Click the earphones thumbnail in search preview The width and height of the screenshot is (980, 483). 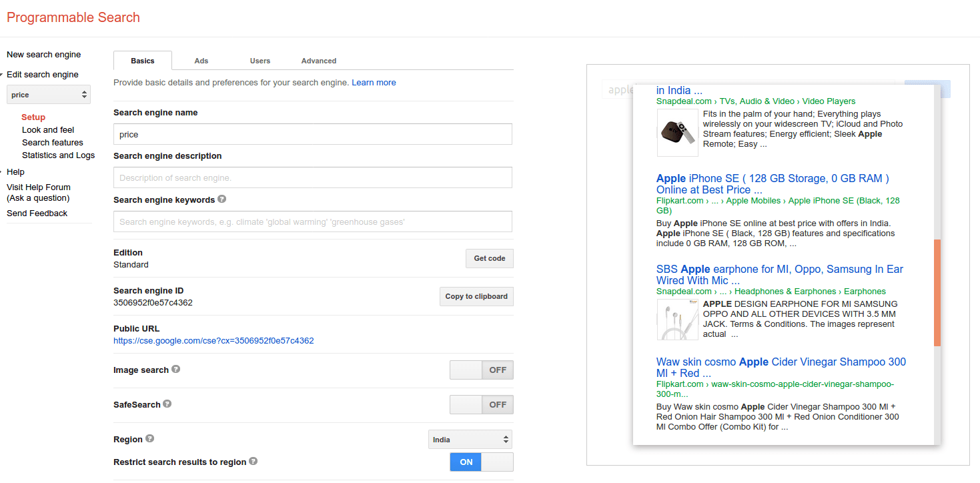tap(677, 319)
